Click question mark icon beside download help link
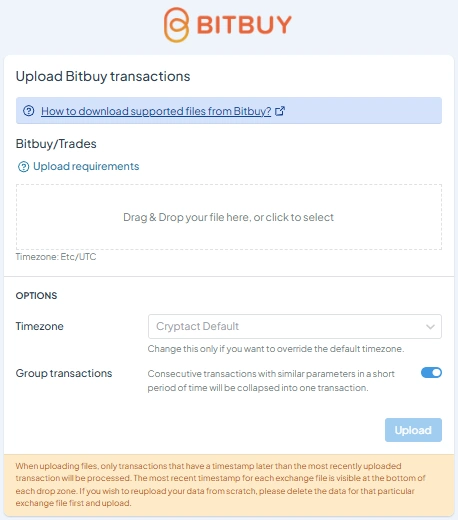The width and height of the screenshot is (458, 520). pos(29,111)
